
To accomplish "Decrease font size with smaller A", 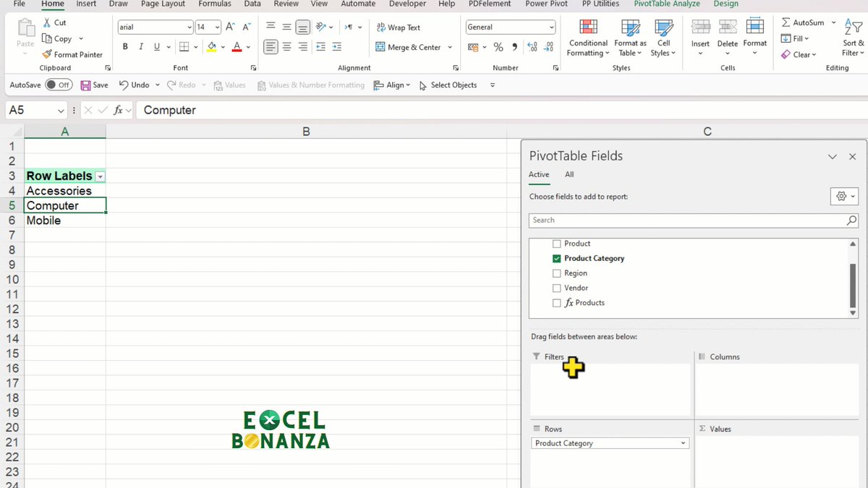I will 247,27.
